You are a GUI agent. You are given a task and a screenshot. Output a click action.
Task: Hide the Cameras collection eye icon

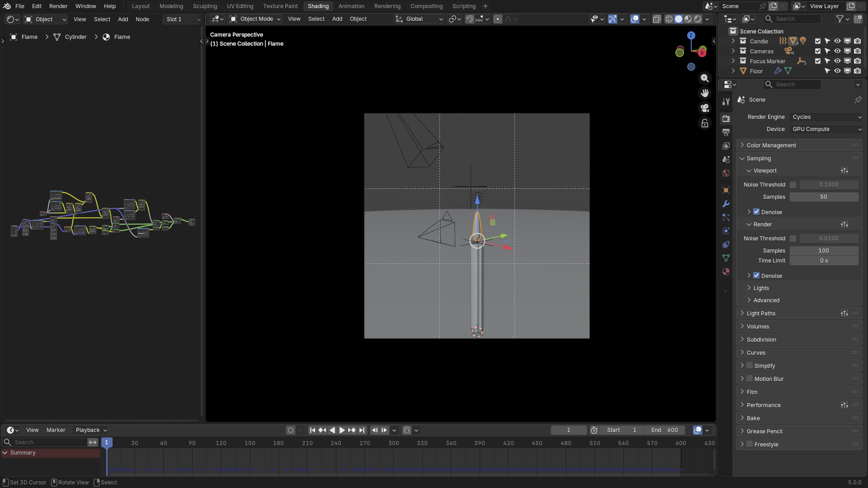837,51
